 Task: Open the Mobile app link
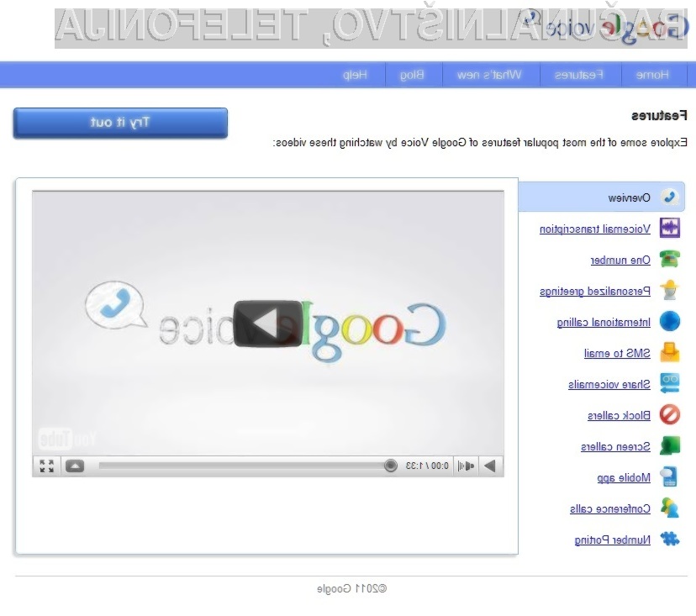[x=624, y=477]
